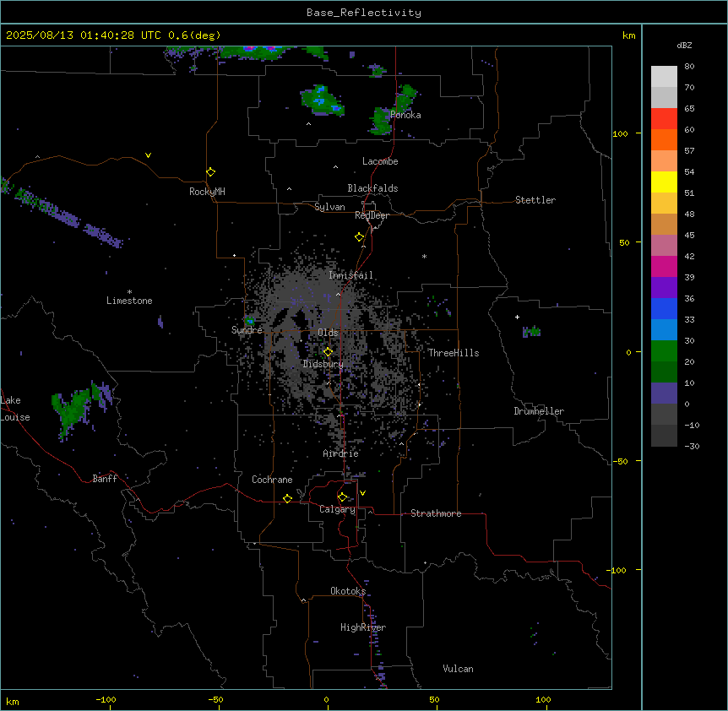Select the magenta 39-42 dBZ legend swatch
This screenshot has height=711, width=728.
pos(664,266)
